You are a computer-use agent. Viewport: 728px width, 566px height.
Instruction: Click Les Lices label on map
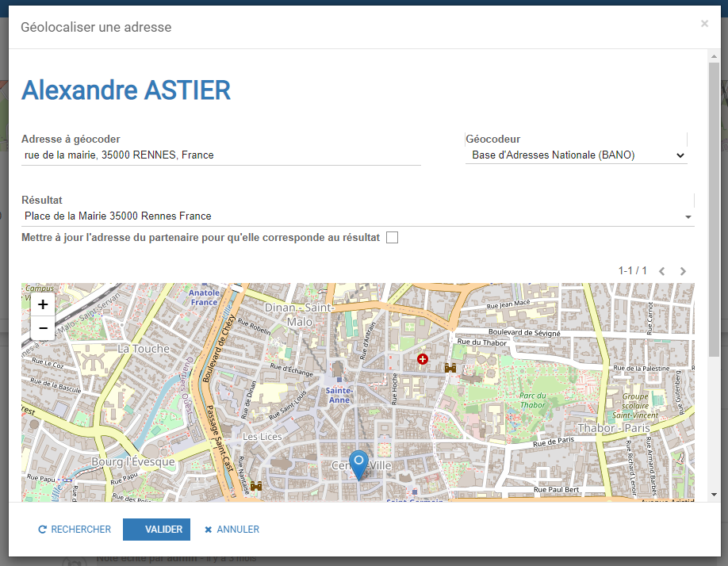(x=262, y=437)
